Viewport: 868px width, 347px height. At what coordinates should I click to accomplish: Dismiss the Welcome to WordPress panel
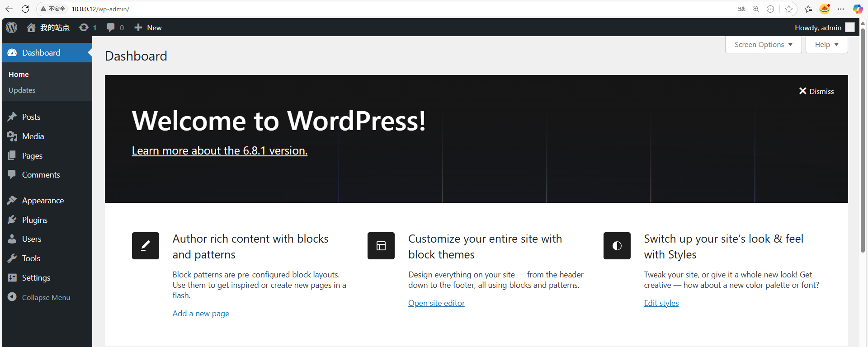[816, 91]
